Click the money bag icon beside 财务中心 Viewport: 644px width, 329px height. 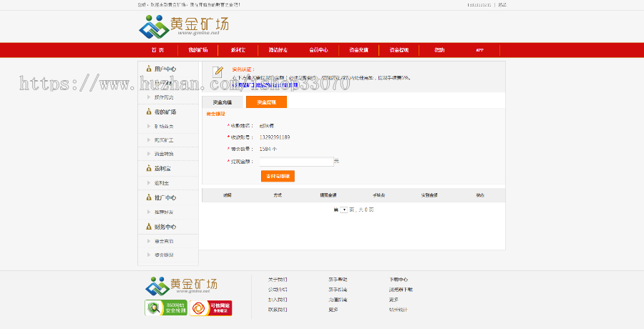[149, 227]
